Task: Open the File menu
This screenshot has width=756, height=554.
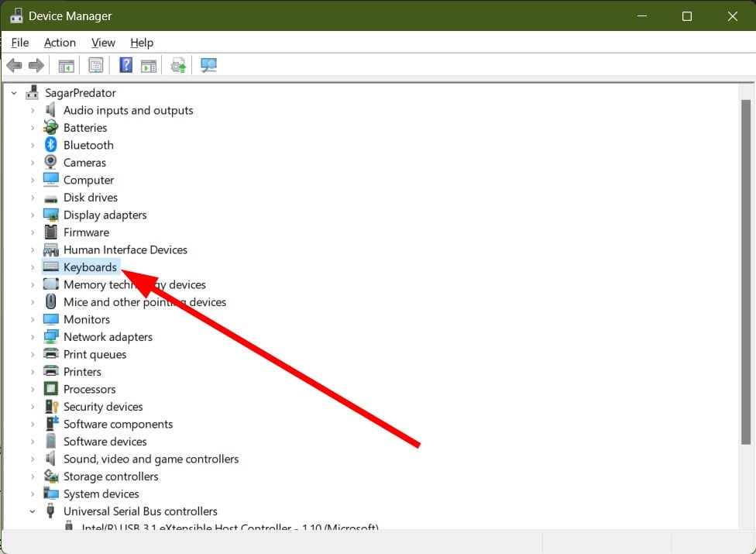Action: tap(20, 43)
